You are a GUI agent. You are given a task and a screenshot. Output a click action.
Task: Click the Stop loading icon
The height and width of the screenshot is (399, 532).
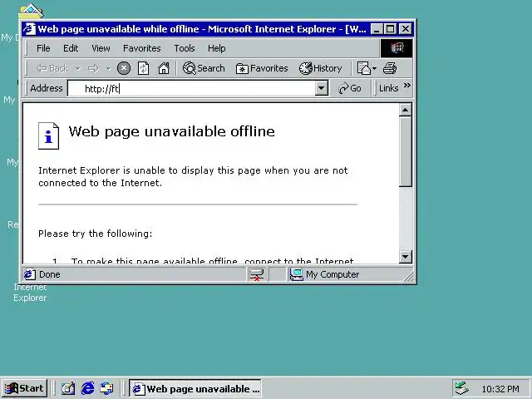click(x=124, y=68)
